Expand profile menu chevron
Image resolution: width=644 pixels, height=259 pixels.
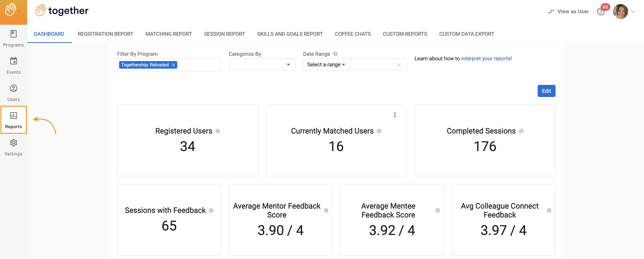point(633,12)
